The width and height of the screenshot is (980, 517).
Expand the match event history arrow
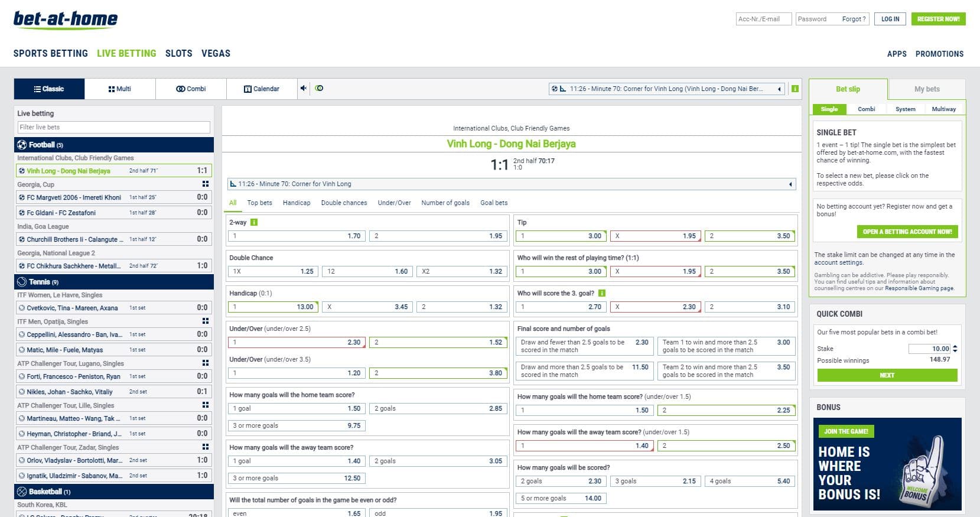790,184
